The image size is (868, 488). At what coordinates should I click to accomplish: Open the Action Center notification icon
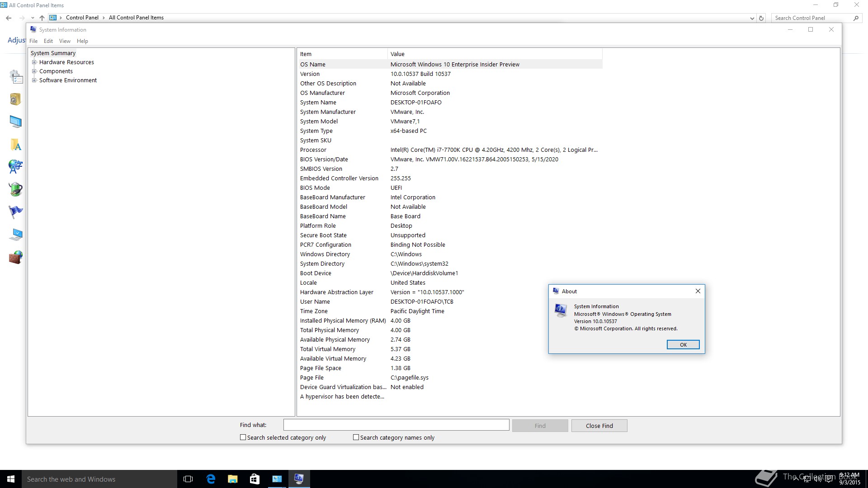pos(829,479)
